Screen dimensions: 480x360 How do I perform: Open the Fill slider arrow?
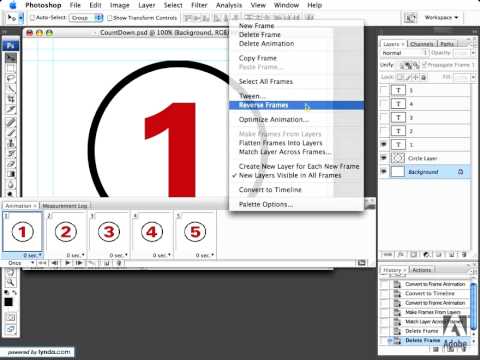click(x=473, y=77)
